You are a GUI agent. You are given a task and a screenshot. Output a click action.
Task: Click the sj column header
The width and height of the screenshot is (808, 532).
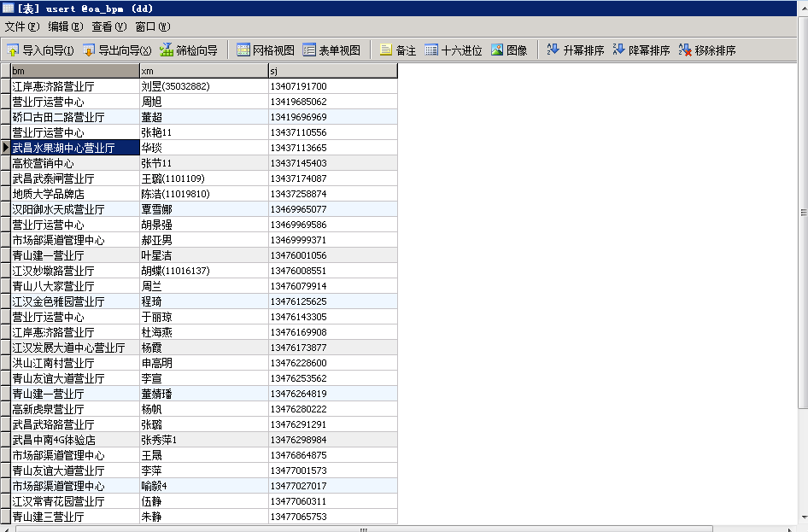pos(333,71)
